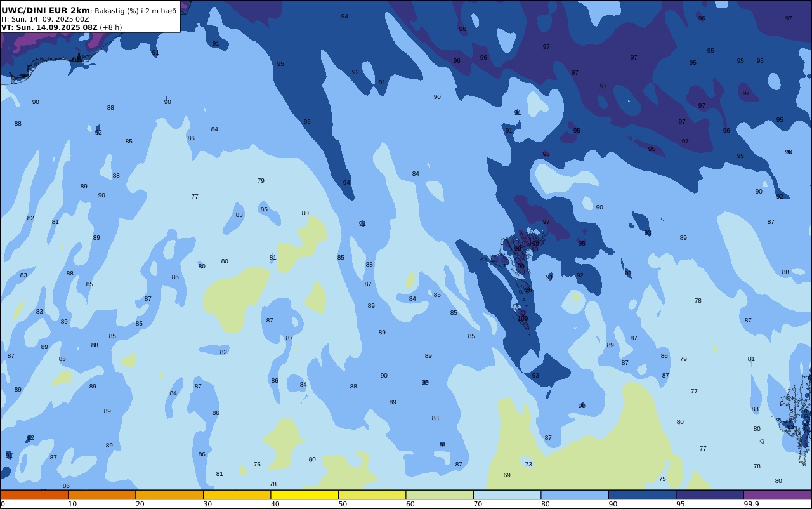812x509 pixels.
Task: Click the legend tick label "0"
Action: (3, 504)
